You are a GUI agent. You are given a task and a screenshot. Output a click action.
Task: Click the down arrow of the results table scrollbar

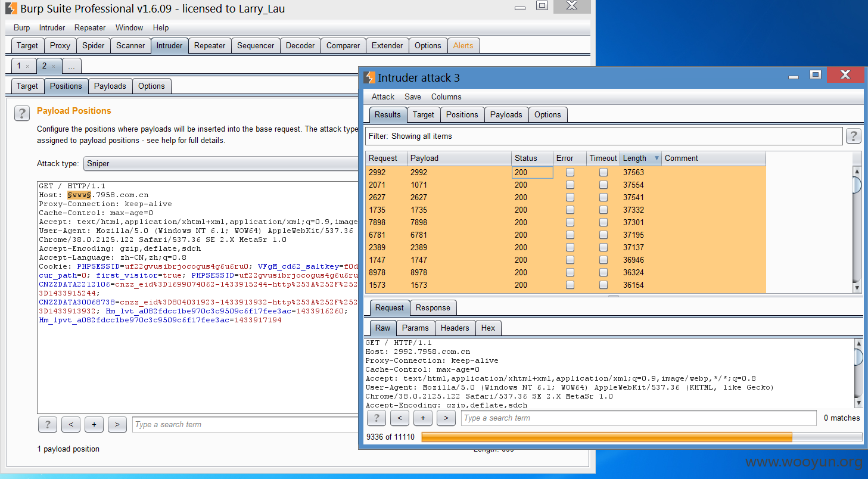pyautogui.click(x=857, y=288)
